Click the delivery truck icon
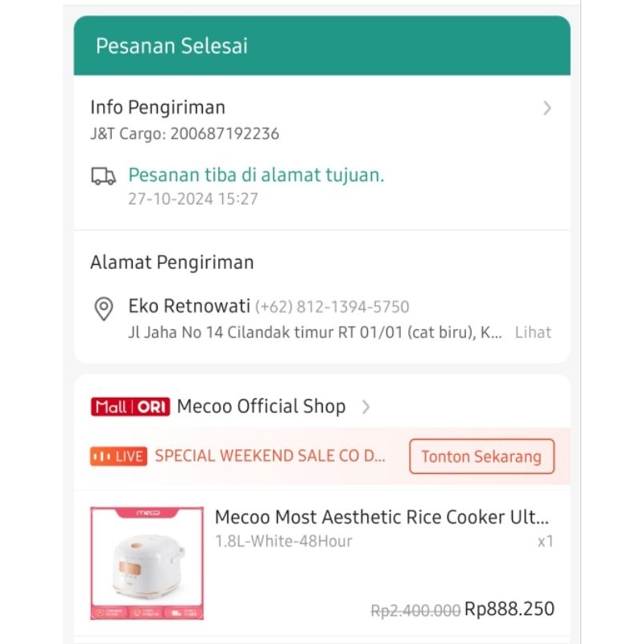Screen dimensions: 644x644 click(x=104, y=176)
